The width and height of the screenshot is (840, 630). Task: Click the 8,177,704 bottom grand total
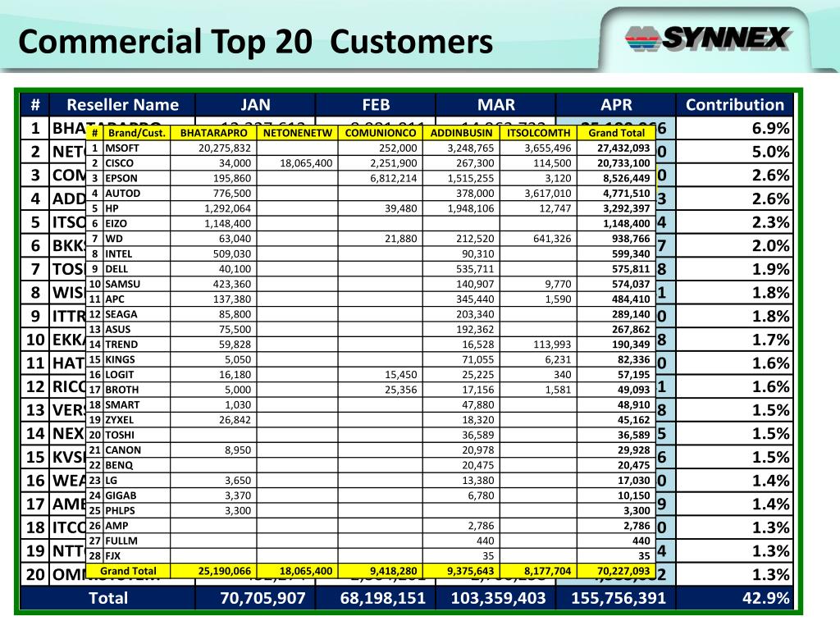pos(548,571)
